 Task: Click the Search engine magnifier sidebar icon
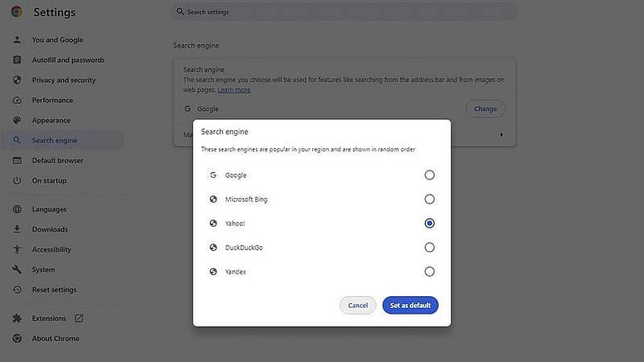(17, 140)
